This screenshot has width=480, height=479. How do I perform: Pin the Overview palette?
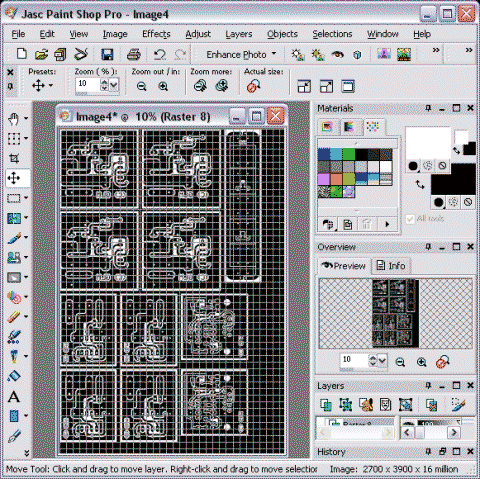(x=428, y=247)
